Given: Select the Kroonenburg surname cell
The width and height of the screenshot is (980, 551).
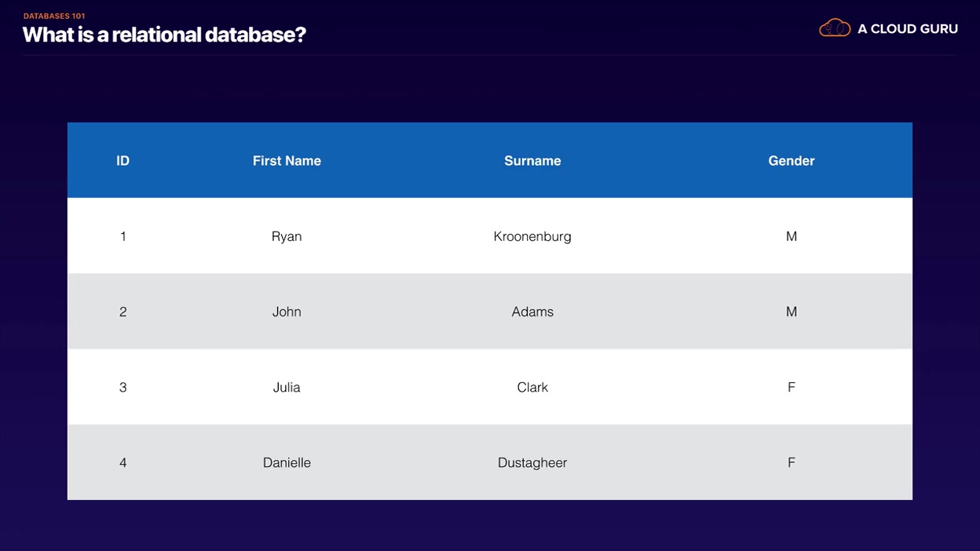Looking at the screenshot, I should 532,236.
